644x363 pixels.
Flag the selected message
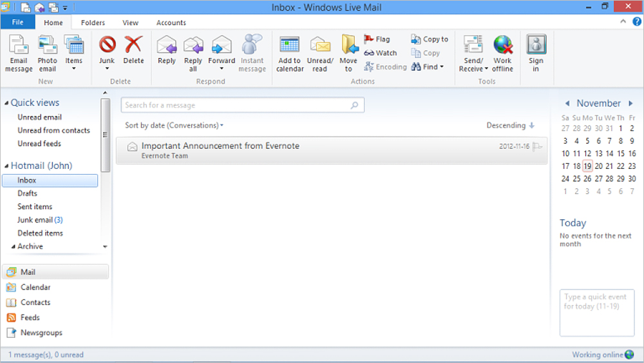click(x=377, y=39)
